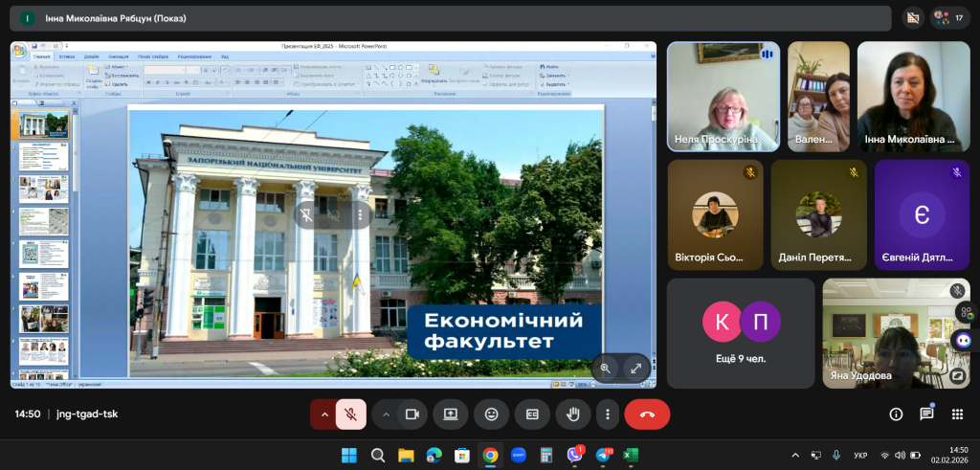Open the 'Ещё 9 чел.' participants tile
Viewport: 980px width, 470px height.
(x=741, y=333)
